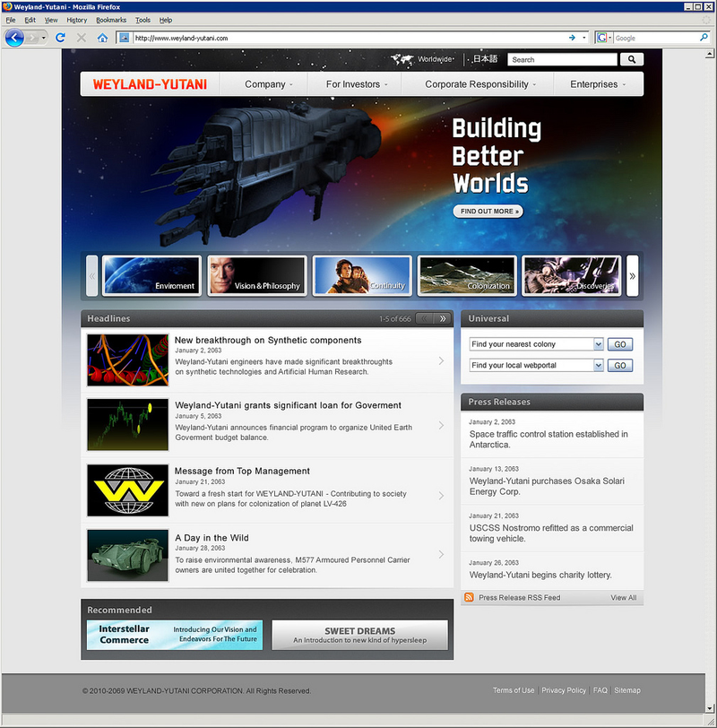Image resolution: width=717 pixels, height=728 pixels.
Task: Open the Edit menu
Action: 30,20
